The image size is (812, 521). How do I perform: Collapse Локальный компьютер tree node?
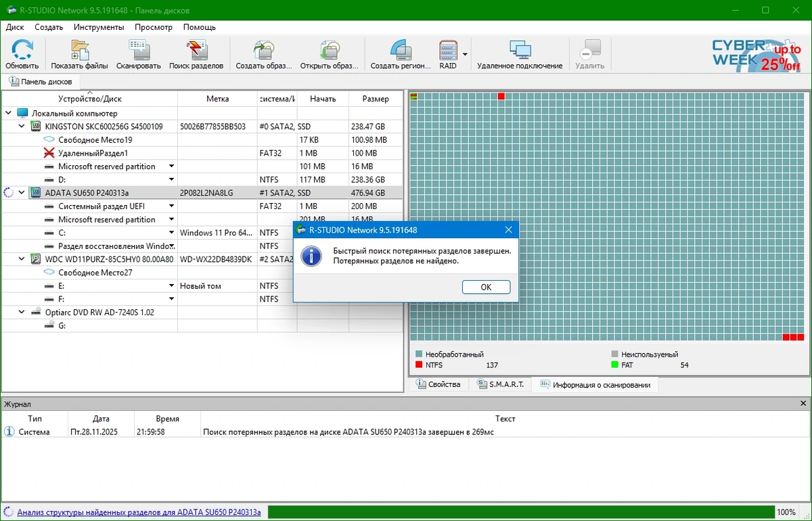point(9,113)
